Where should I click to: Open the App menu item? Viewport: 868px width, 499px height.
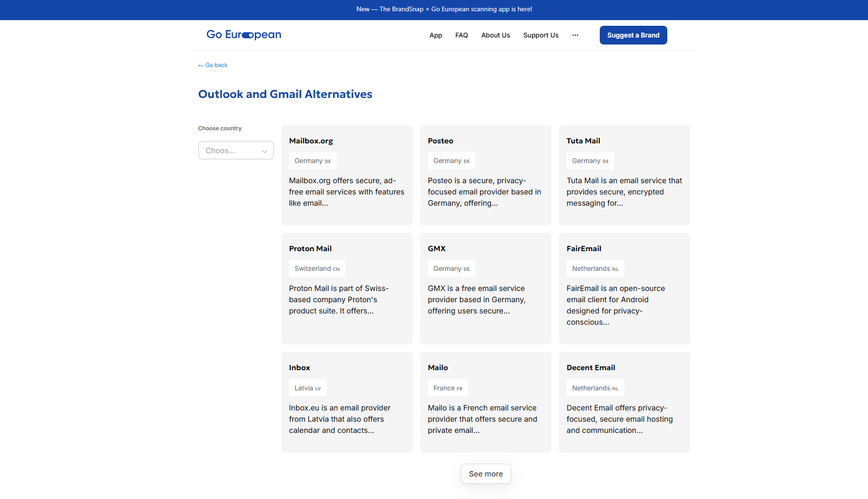436,35
